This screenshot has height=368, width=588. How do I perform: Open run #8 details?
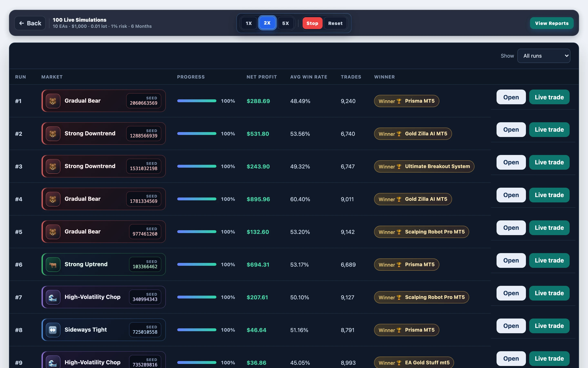pos(511,326)
